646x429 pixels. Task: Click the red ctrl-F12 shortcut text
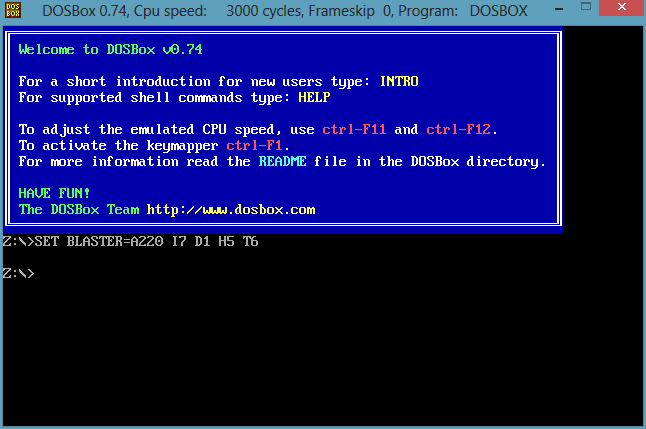pyautogui.click(x=458, y=129)
